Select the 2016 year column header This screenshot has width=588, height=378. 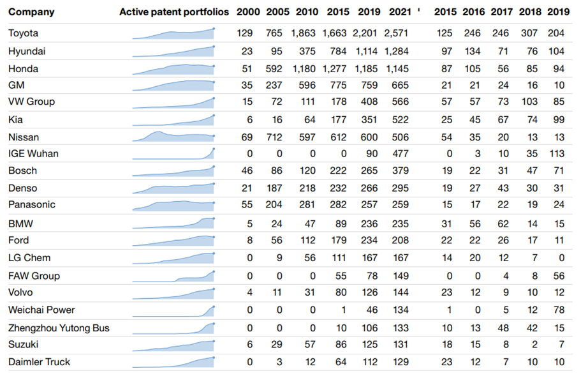click(x=473, y=12)
